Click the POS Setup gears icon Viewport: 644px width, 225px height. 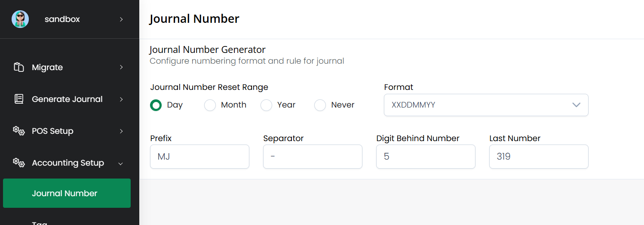click(19, 131)
